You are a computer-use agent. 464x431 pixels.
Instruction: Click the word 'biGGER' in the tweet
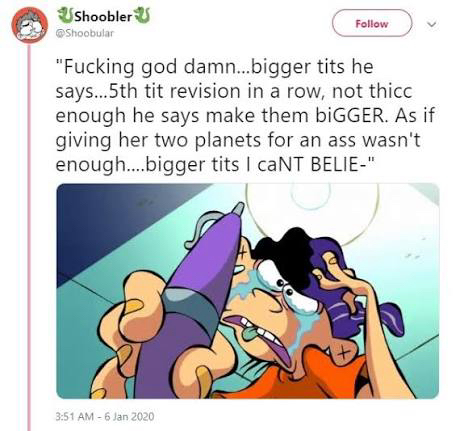(x=349, y=115)
